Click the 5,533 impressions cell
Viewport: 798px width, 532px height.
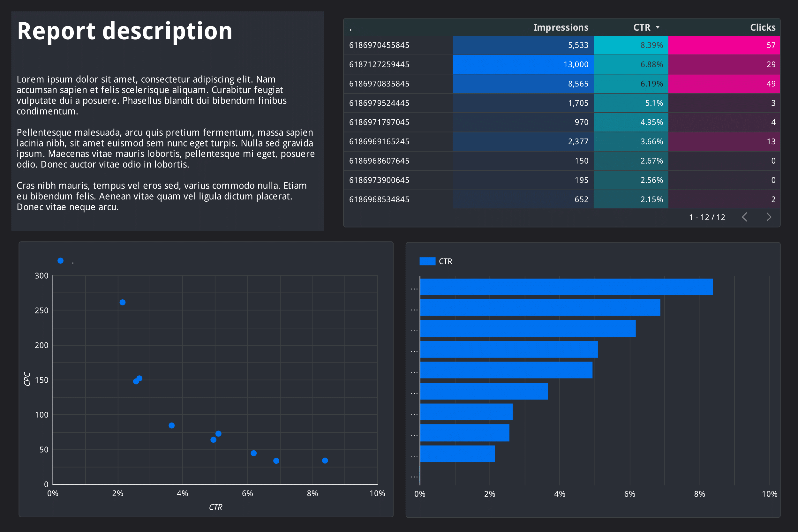523,45
